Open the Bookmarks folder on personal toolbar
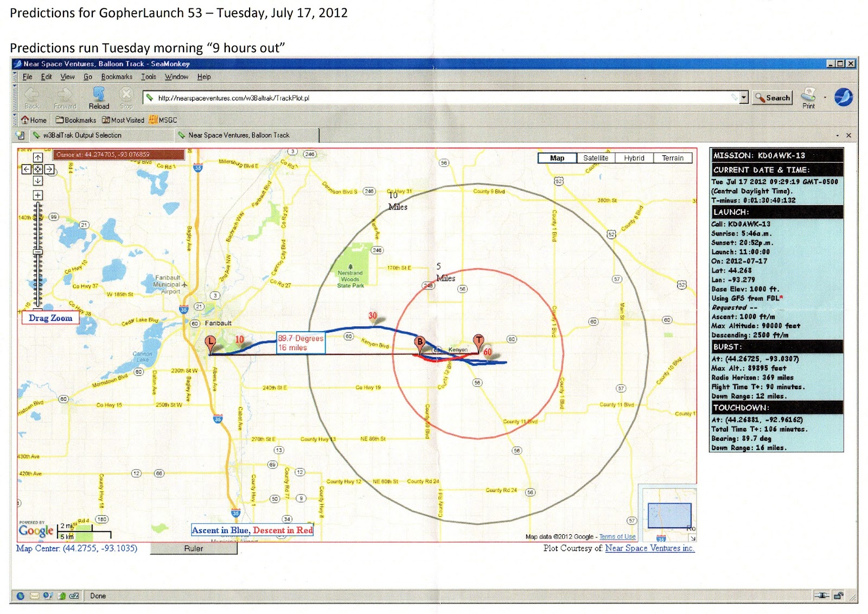 pyautogui.click(x=75, y=120)
